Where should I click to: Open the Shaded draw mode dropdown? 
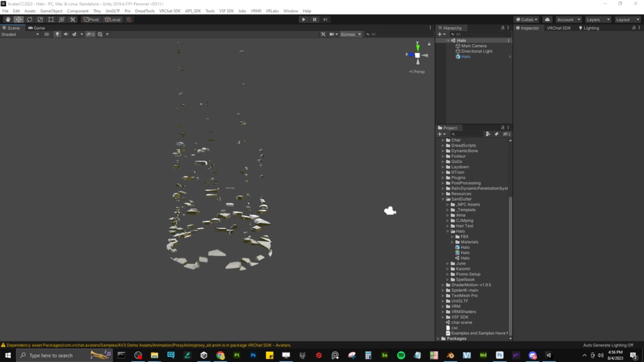pos(19,34)
